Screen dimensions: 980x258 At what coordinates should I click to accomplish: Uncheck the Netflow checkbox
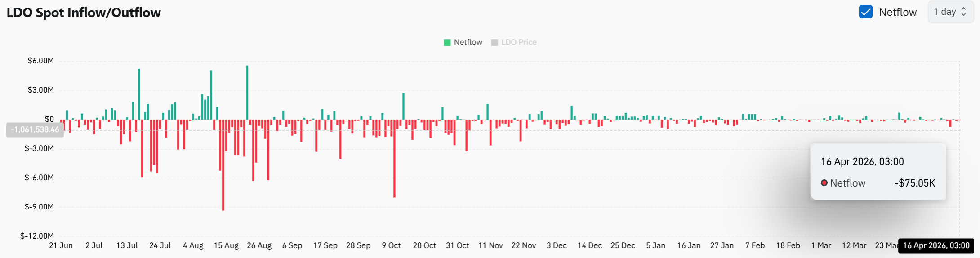pyautogui.click(x=865, y=12)
